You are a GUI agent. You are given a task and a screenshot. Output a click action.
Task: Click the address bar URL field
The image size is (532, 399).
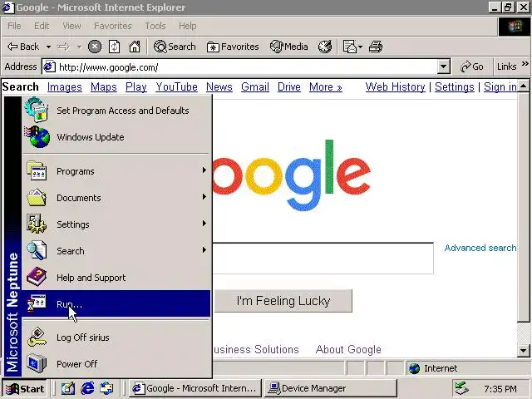pyautogui.click(x=247, y=66)
